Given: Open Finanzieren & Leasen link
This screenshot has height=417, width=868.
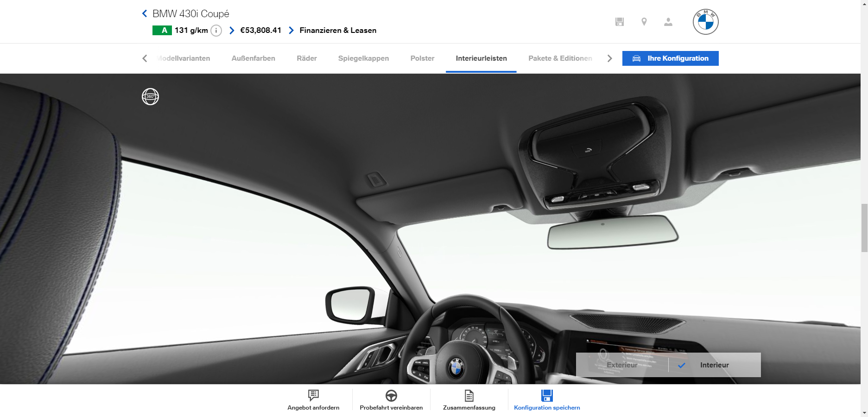Looking at the screenshot, I should coord(337,31).
